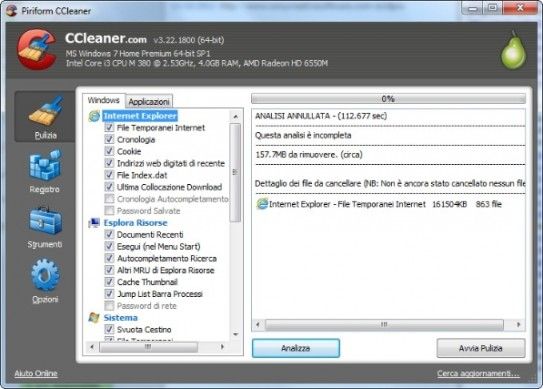Image resolution: width=543 pixels, height=389 pixels.
Task: Toggle Indirizzi web digitati di recente
Action: 109,163
